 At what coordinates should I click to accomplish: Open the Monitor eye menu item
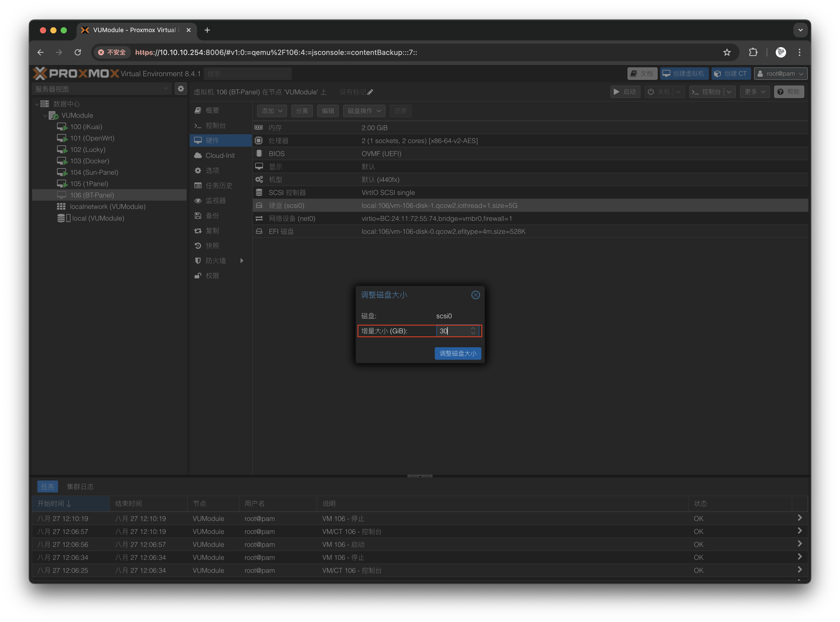click(215, 201)
